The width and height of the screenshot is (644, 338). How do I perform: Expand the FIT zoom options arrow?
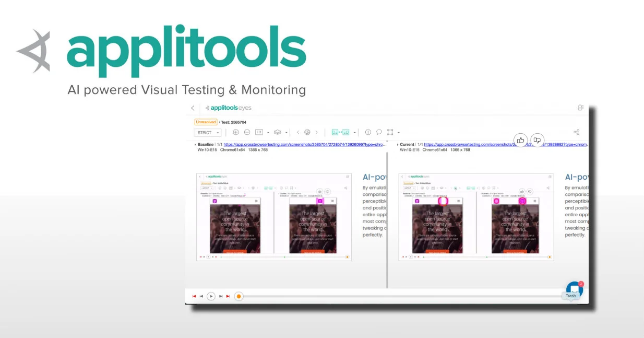point(268,133)
